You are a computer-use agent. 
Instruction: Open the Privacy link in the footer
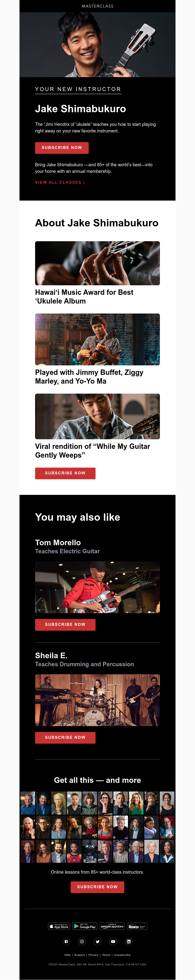(x=94, y=954)
